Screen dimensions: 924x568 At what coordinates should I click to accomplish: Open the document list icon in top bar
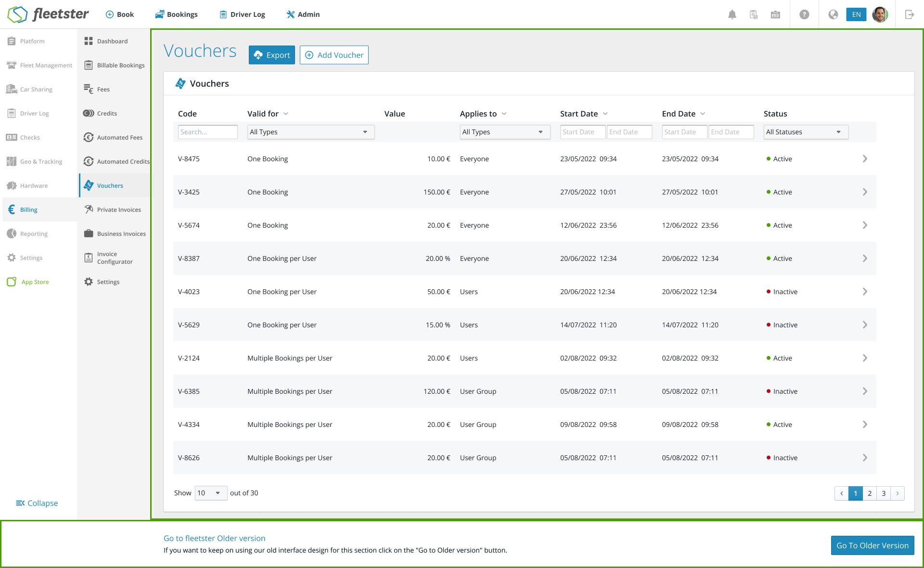pos(754,14)
